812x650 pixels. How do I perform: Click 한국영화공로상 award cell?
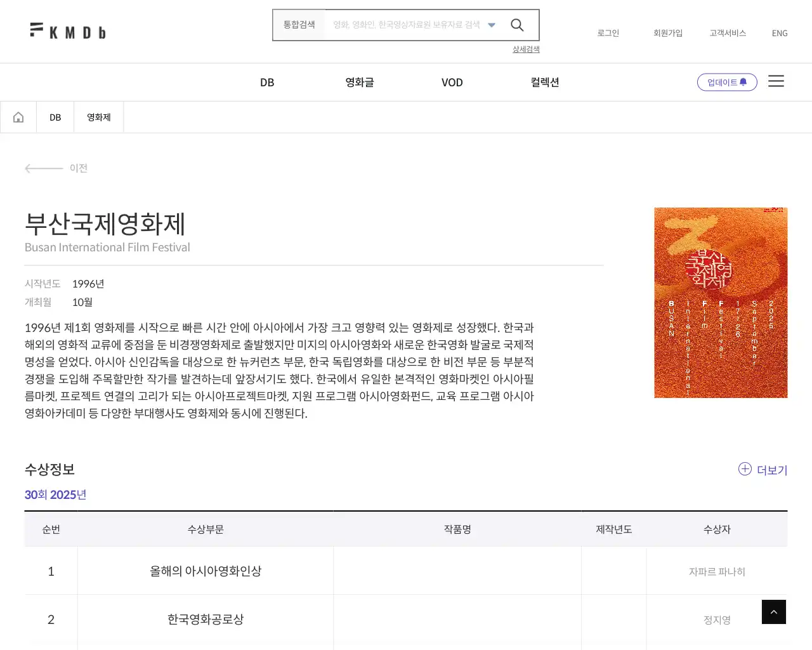pos(206,620)
